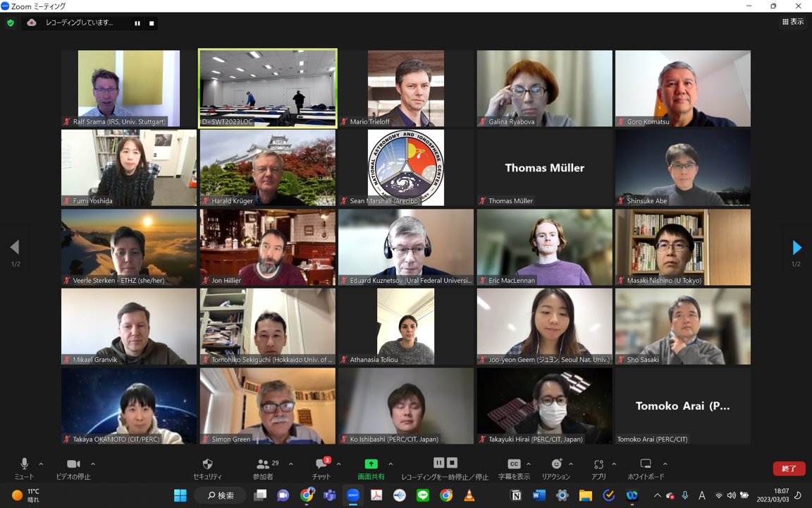Open the アプリ apps icon

598,464
